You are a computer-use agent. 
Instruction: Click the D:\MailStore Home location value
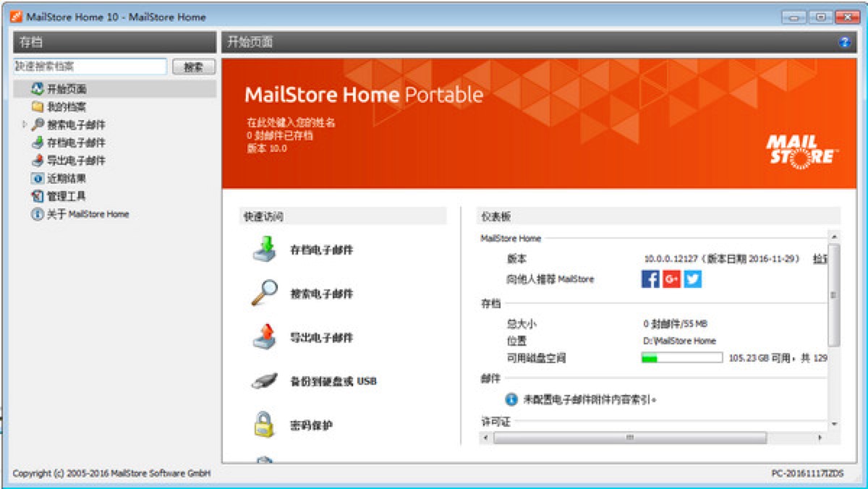(679, 341)
